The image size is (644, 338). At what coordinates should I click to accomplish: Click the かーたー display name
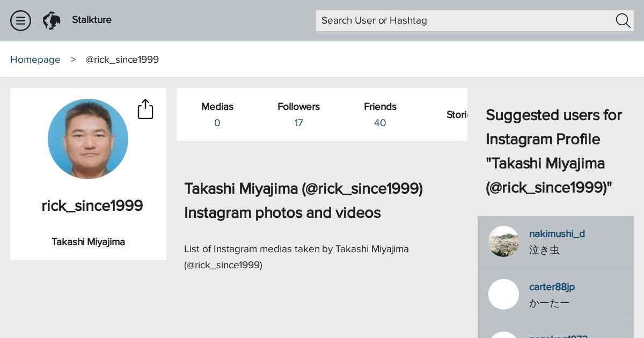tap(550, 303)
